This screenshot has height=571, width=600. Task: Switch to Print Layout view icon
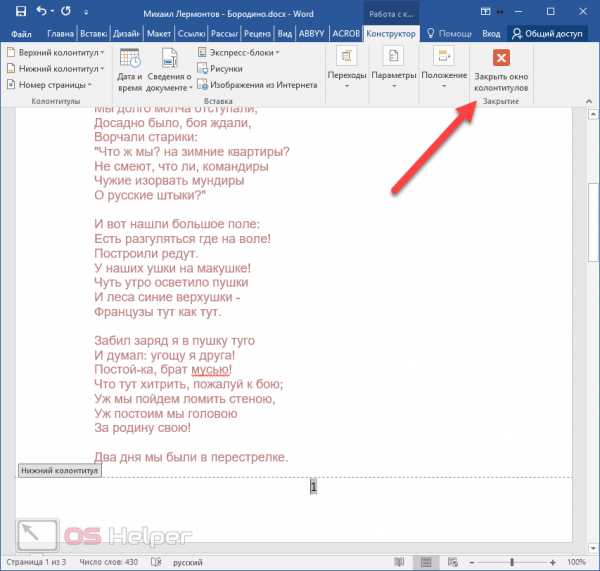tap(426, 562)
